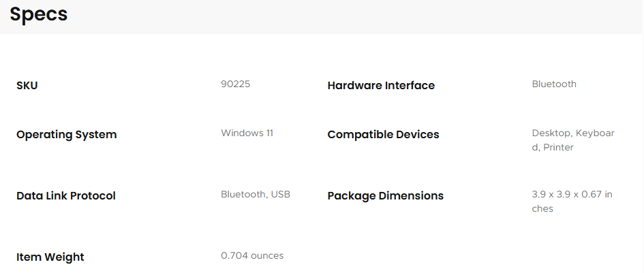This screenshot has height=273, width=644.
Task: Select the SKU value 90225
Action: [x=235, y=84]
